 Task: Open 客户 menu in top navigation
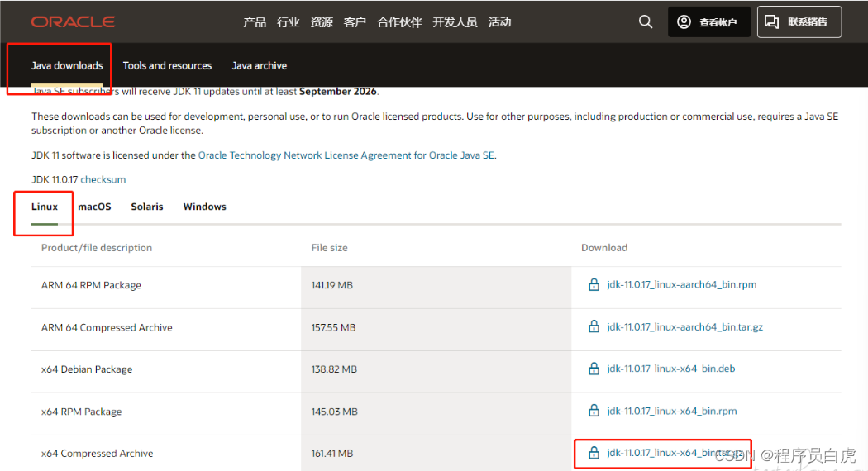[355, 22]
